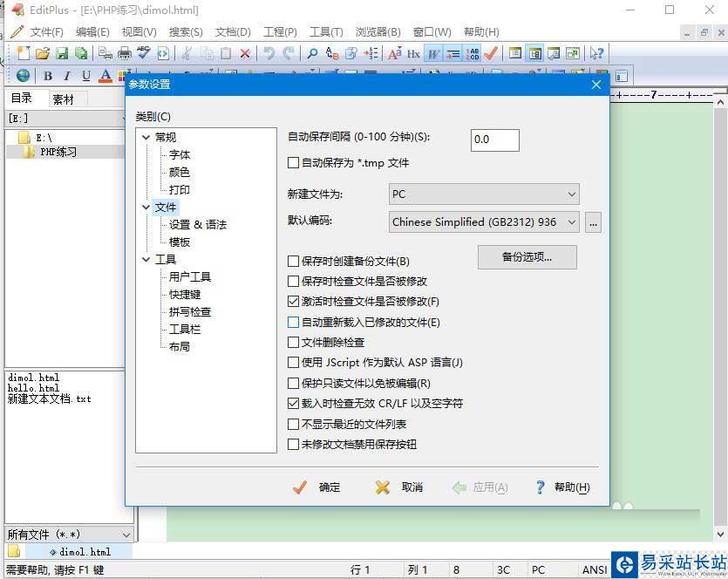Click the Print Preview toolbar icon

105,53
